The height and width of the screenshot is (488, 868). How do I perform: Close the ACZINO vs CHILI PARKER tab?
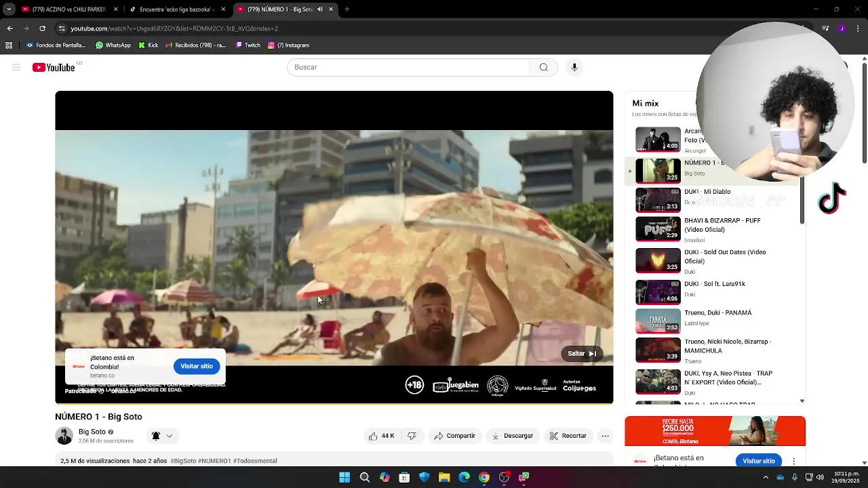pyautogui.click(x=115, y=9)
